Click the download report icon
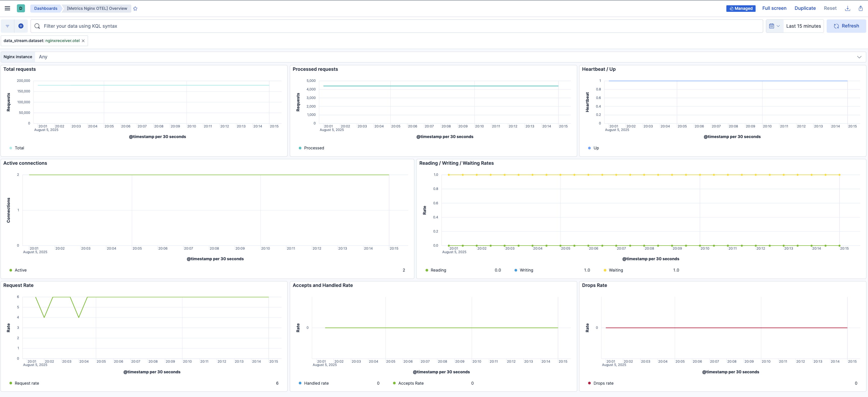868x397 pixels. pos(847,8)
